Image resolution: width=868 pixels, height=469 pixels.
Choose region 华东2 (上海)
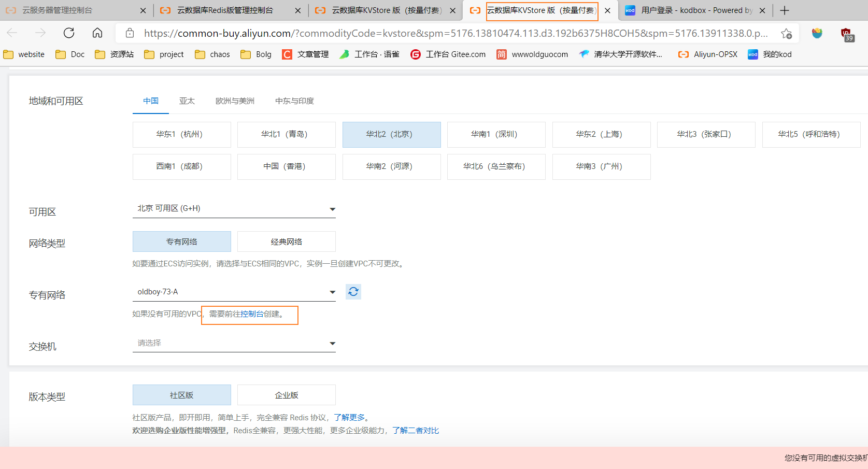602,135
